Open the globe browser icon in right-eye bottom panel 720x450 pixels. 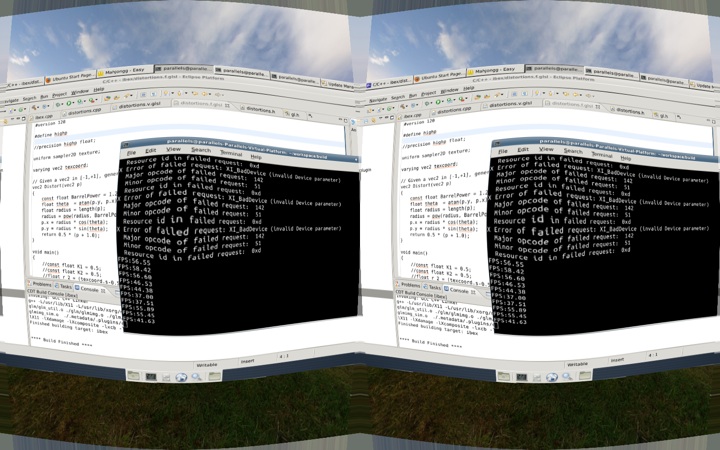[x=551, y=377]
